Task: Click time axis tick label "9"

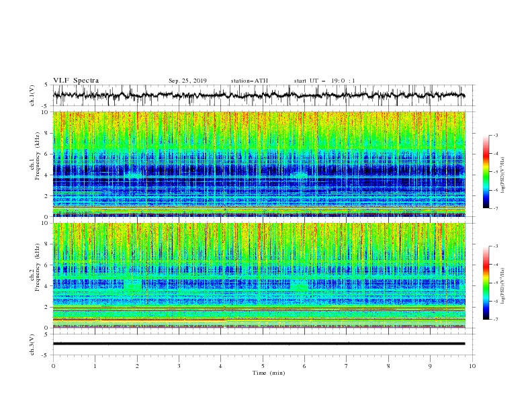Action: [430, 366]
